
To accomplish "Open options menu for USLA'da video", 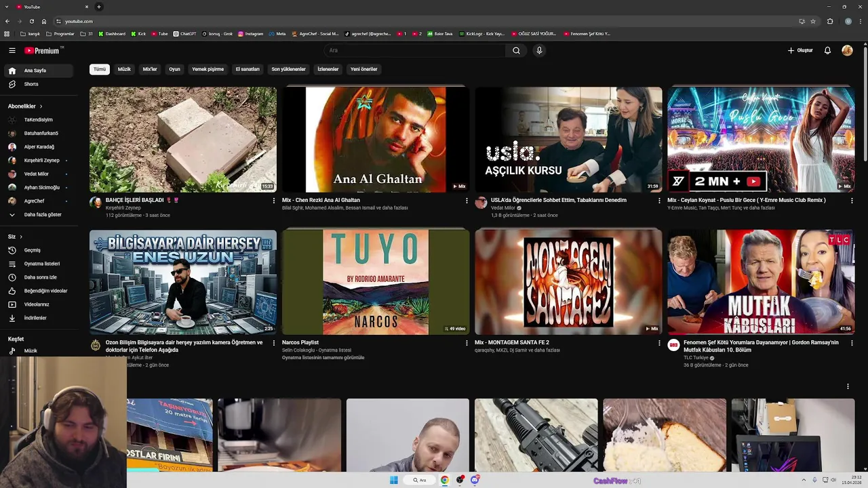I will (x=659, y=201).
